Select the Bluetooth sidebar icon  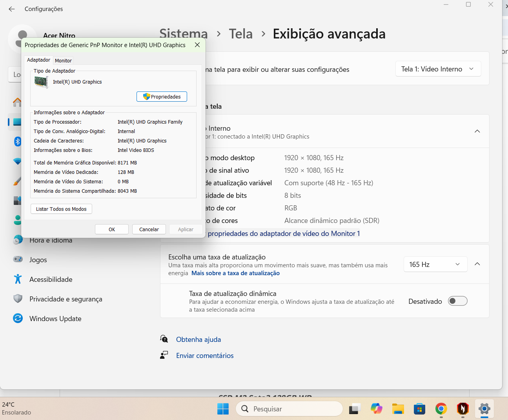point(18,141)
